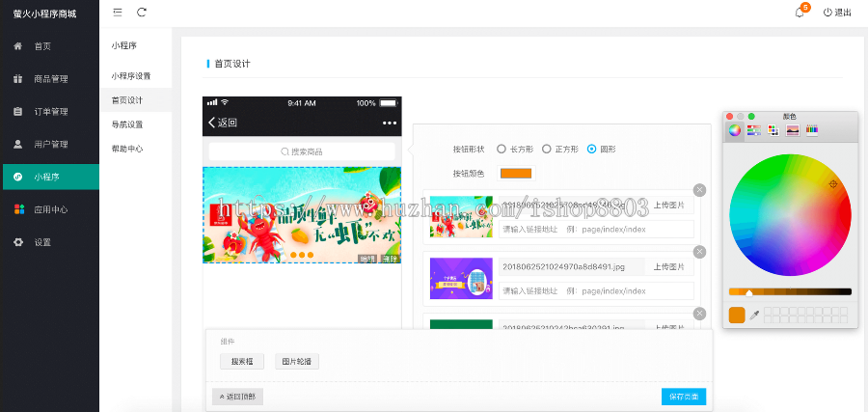Screen dimensions: 868x412
Task: Click 删除 on the banner carousel
Action: [390, 259]
